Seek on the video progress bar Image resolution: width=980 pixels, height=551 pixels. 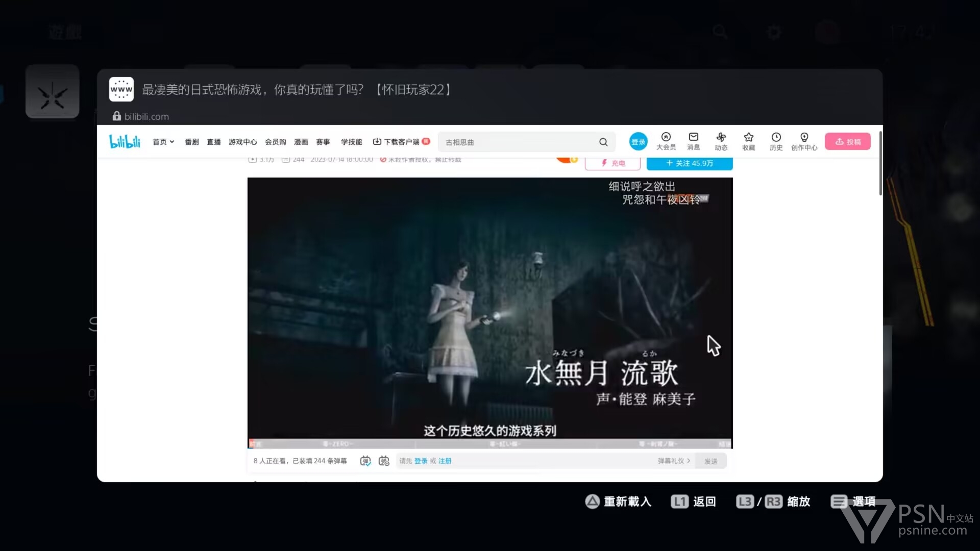click(x=490, y=444)
